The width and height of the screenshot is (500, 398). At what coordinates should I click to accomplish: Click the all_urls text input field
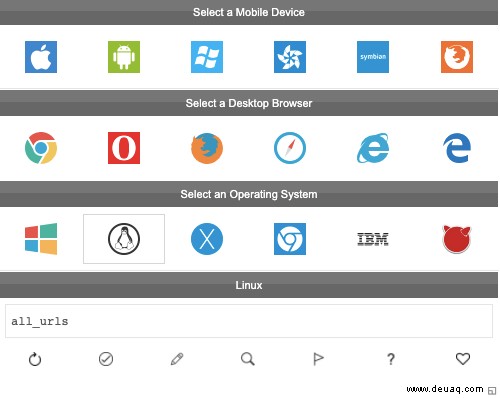tap(249, 321)
